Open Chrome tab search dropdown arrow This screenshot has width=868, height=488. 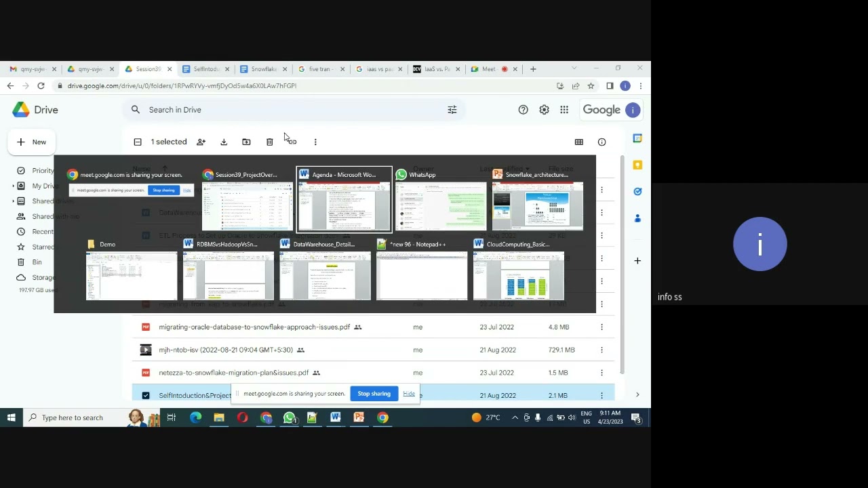coord(574,68)
